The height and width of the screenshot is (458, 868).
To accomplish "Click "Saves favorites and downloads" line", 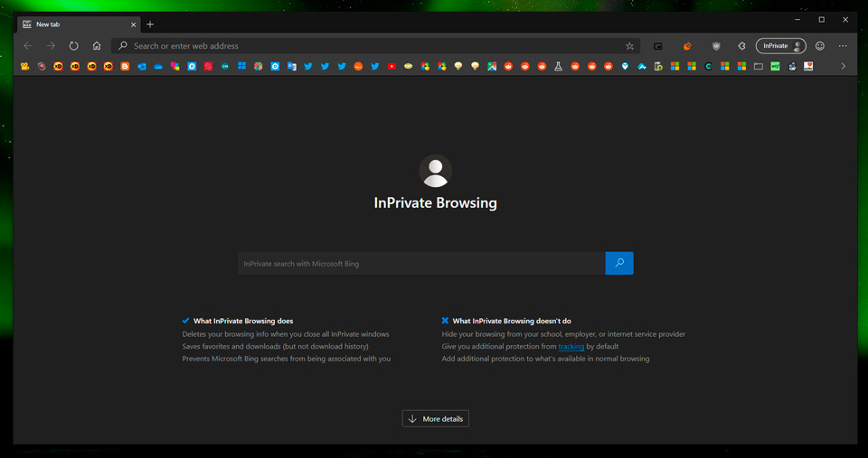I will pyautogui.click(x=275, y=346).
